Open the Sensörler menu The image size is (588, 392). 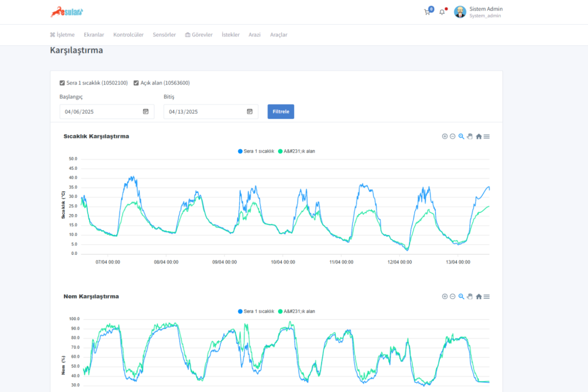164,35
